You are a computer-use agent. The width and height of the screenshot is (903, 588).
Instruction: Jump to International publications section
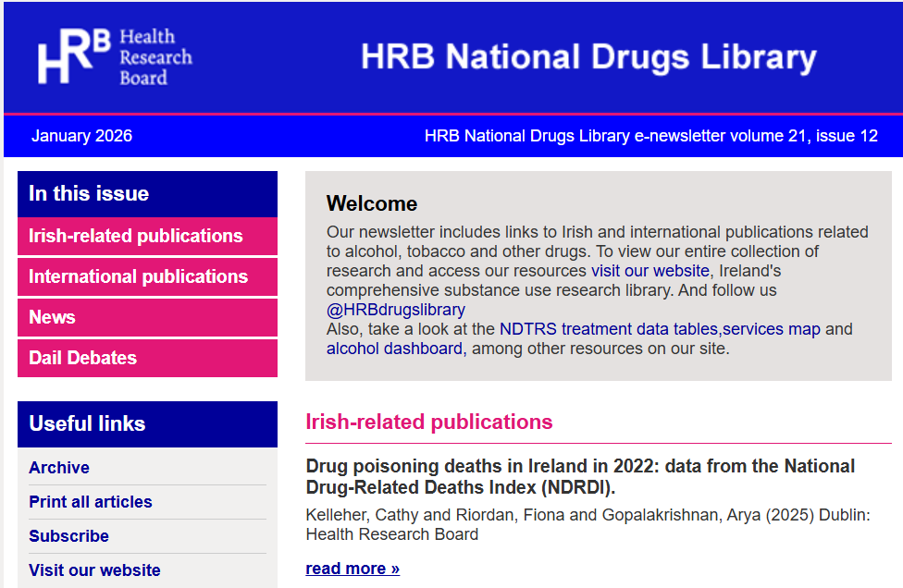[x=147, y=276]
